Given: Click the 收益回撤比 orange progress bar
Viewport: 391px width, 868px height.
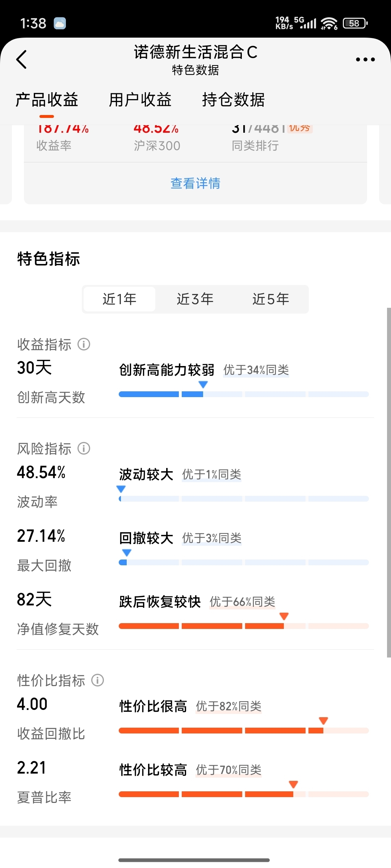Looking at the screenshot, I should coord(243,731).
